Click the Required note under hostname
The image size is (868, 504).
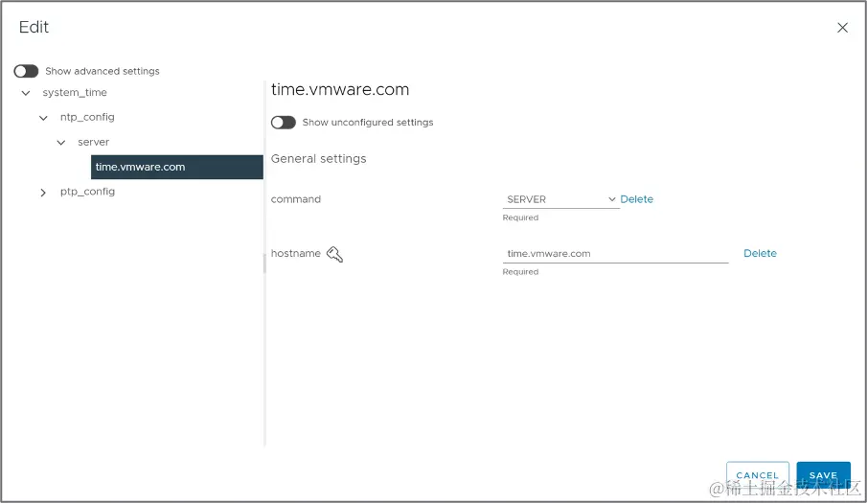click(x=520, y=272)
